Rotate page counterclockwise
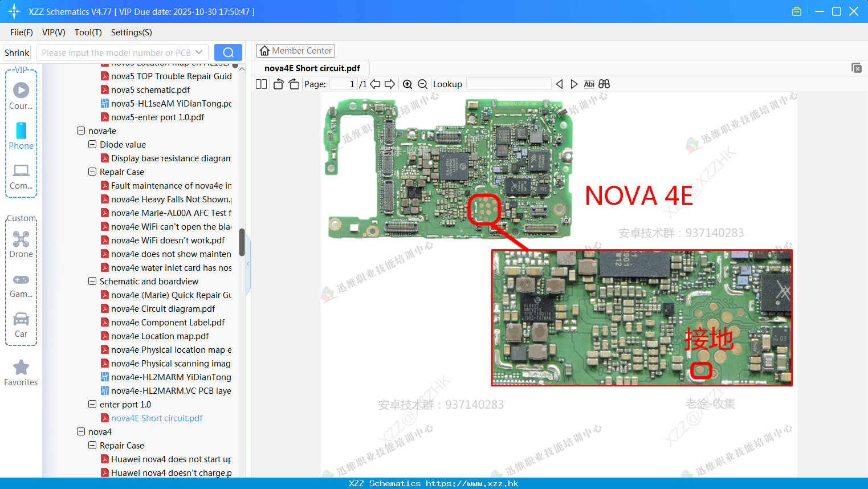The width and height of the screenshot is (868, 489). (278, 84)
